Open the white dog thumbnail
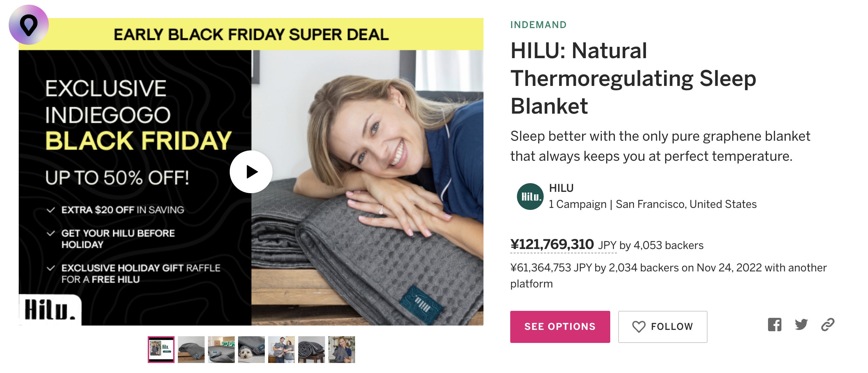Screen dimensions: 868x373 (251, 349)
